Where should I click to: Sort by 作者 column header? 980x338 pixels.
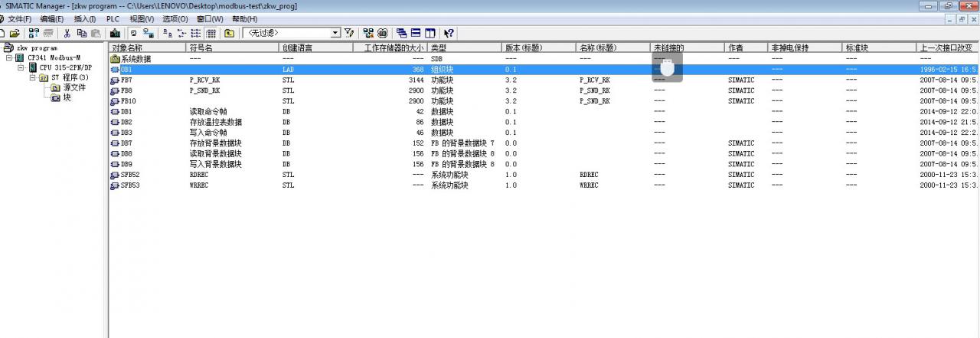[x=746, y=48]
